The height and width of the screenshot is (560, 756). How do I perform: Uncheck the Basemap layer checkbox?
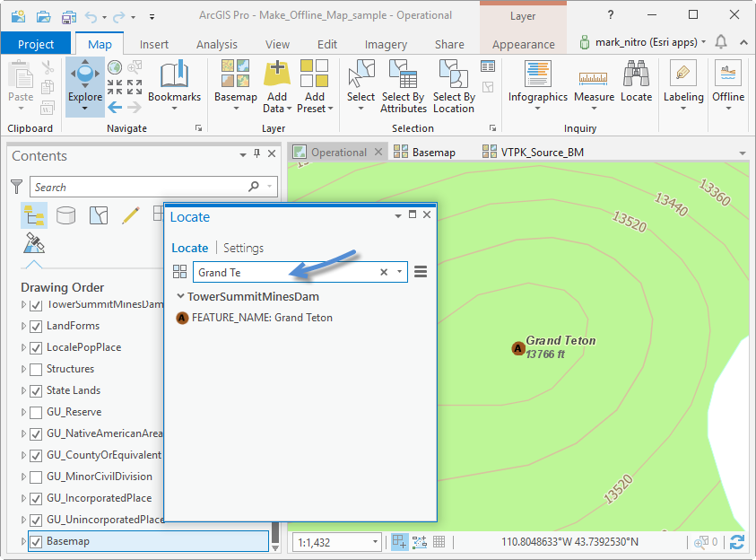point(36,542)
